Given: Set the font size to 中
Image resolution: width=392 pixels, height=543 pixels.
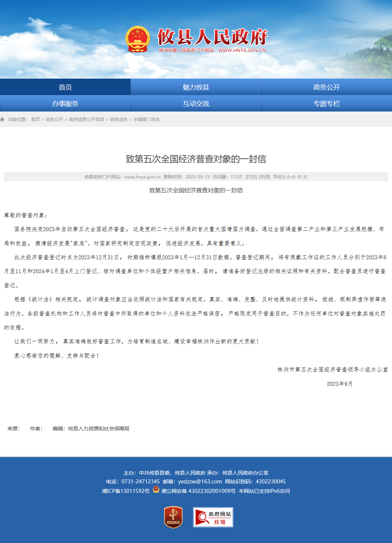Looking at the screenshot, I should pos(299,177).
